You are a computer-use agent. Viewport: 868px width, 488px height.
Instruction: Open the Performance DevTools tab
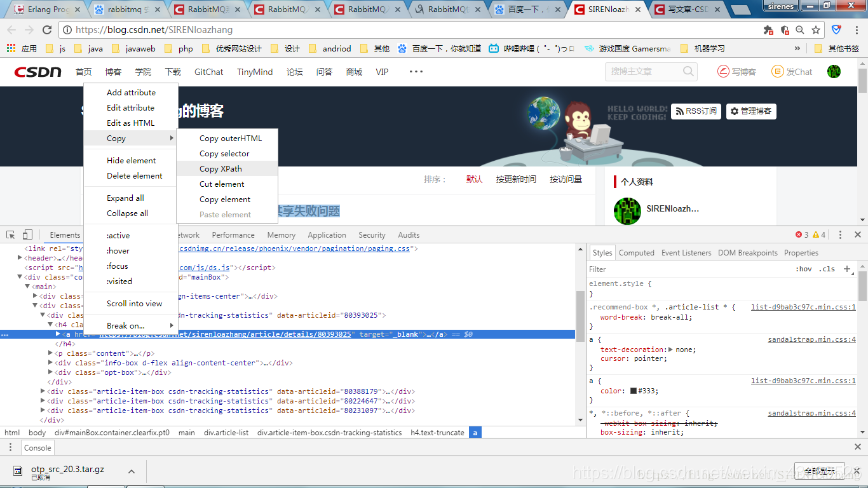(233, 234)
